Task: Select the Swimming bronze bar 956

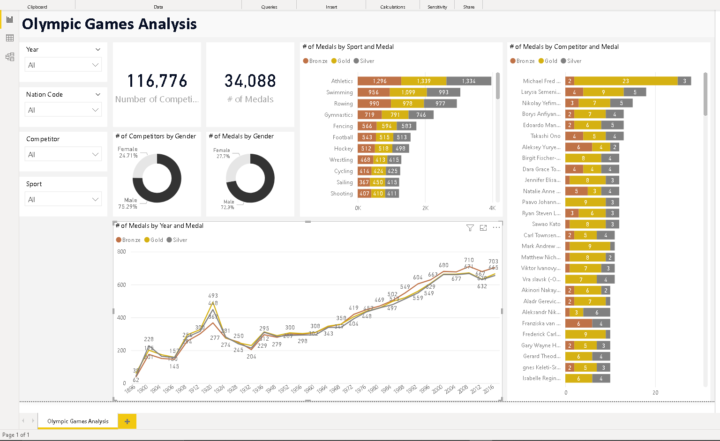Action: pyautogui.click(x=373, y=92)
